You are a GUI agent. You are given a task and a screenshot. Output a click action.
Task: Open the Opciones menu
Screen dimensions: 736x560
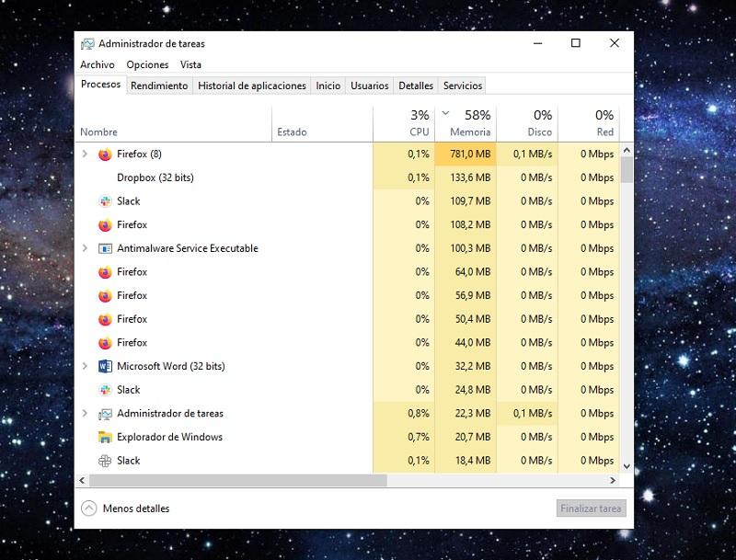tap(147, 64)
